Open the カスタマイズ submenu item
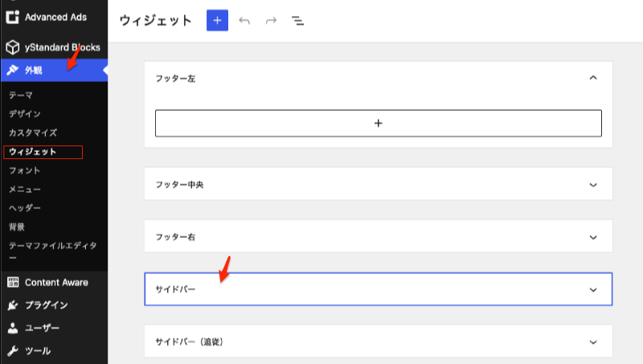Screen dimensions: 643x364 pos(33,133)
